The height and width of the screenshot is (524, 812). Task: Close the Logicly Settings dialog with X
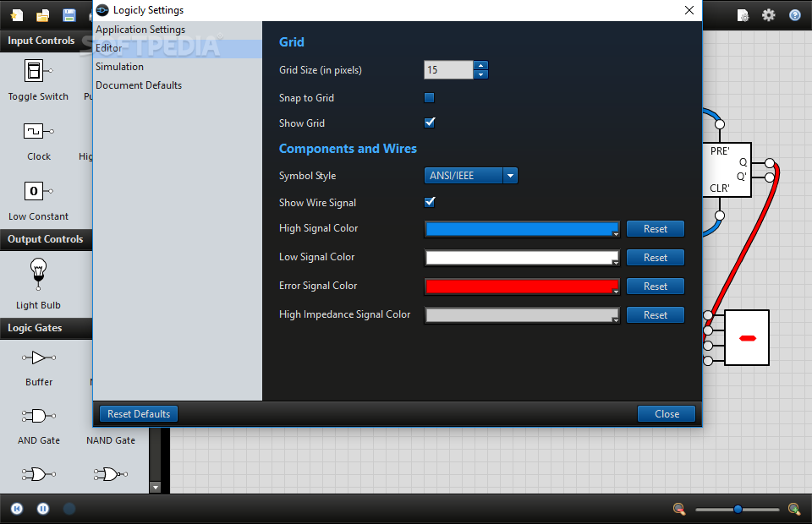click(689, 10)
